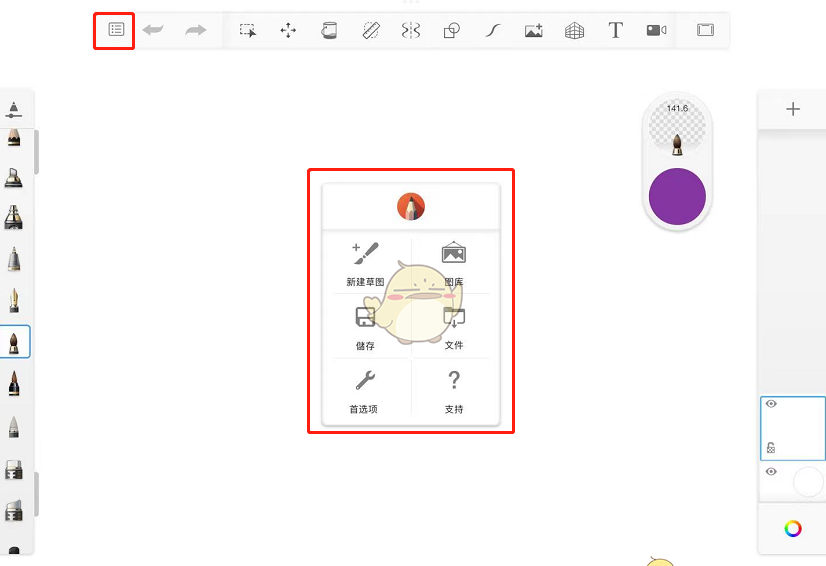Open 文件 in the menu
This screenshot has height=566, width=826.
pos(454,328)
